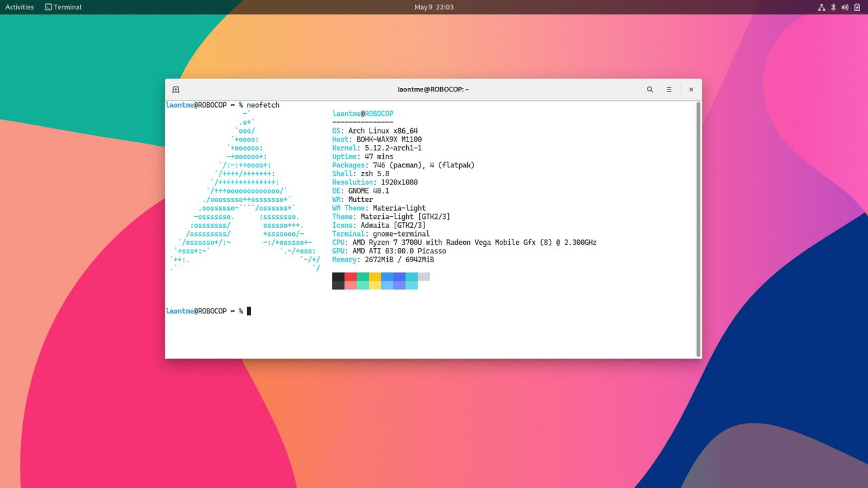Click the OS: Arch Linux x86_64 line
This screenshot has width=868, height=488.
[375, 131]
